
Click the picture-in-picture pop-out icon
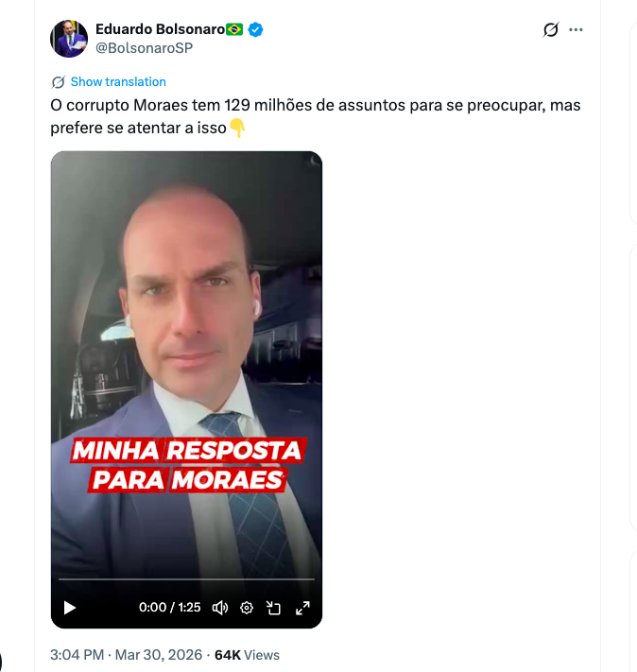coord(273,608)
